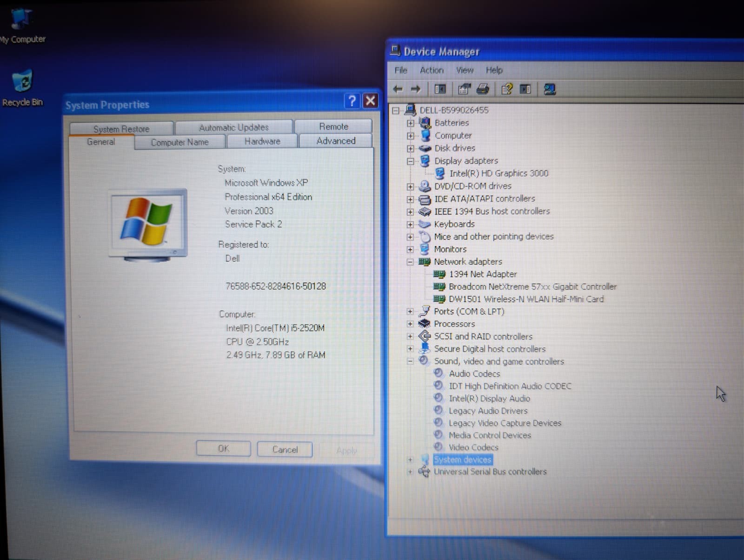
Task: Expand the Batteries node
Action: coord(410,123)
